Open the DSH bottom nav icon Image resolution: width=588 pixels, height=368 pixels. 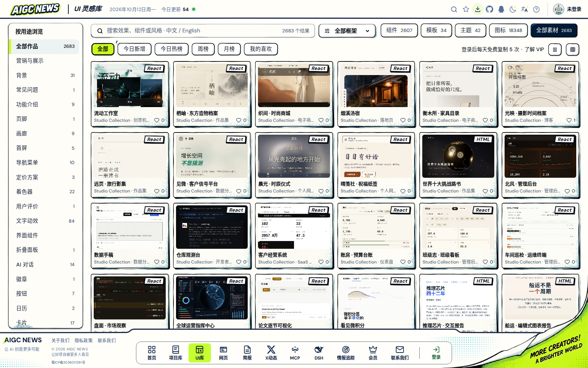[x=319, y=353]
